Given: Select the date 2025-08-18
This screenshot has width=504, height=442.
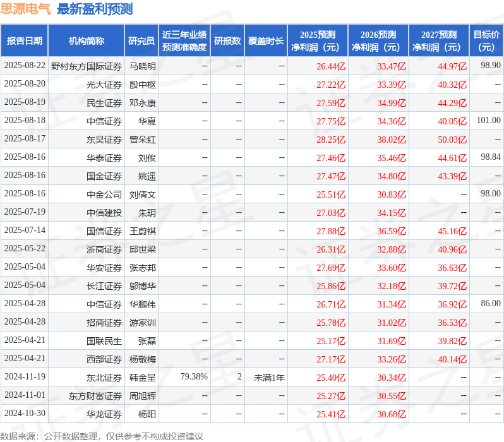Looking at the screenshot, I should click(x=25, y=121).
